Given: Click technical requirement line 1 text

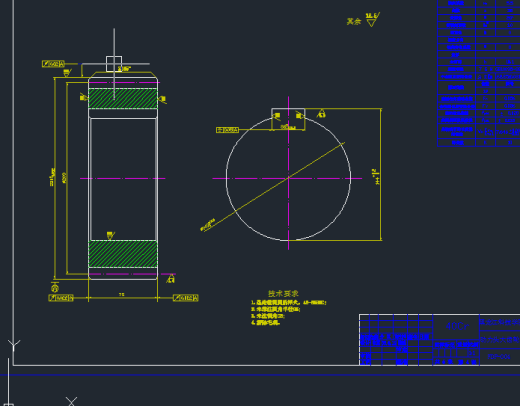Looking at the screenshot, I should [x=289, y=303].
